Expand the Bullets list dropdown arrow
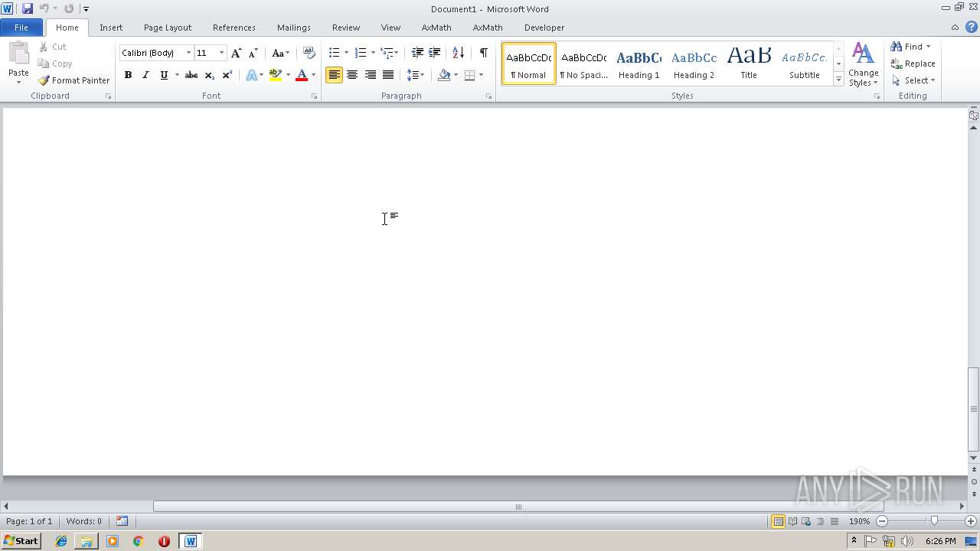This screenshot has height=551, width=980. coord(346,53)
